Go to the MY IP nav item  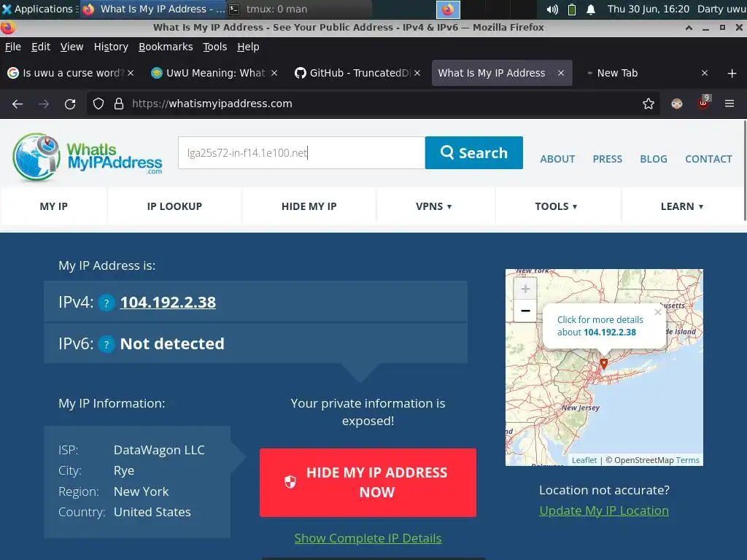click(x=54, y=206)
